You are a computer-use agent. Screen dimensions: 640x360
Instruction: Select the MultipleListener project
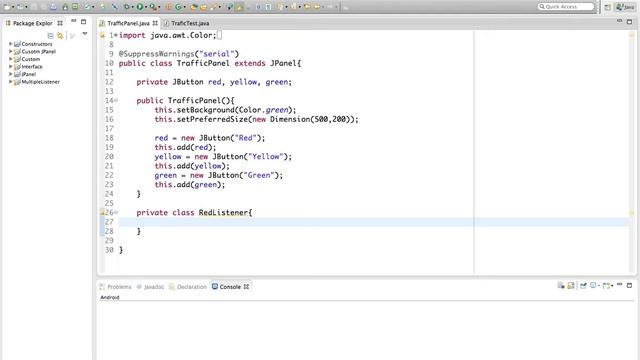coord(40,82)
